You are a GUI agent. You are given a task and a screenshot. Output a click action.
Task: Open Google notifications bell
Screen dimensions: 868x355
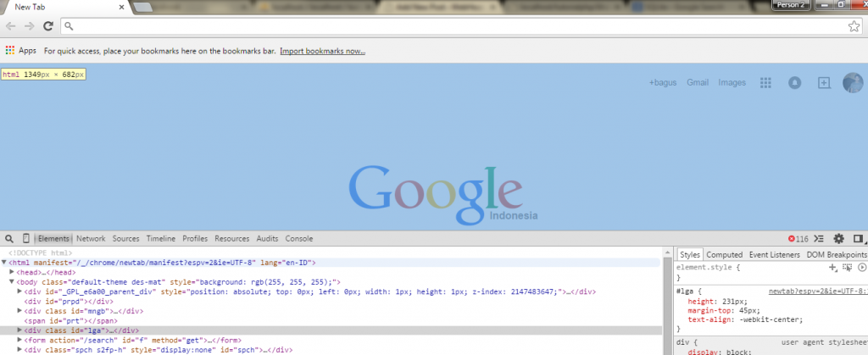click(x=794, y=83)
